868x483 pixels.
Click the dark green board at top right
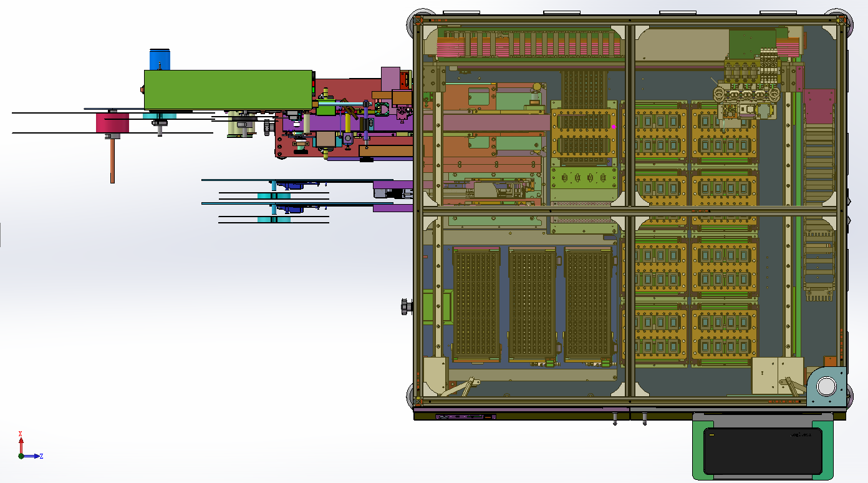point(751,42)
